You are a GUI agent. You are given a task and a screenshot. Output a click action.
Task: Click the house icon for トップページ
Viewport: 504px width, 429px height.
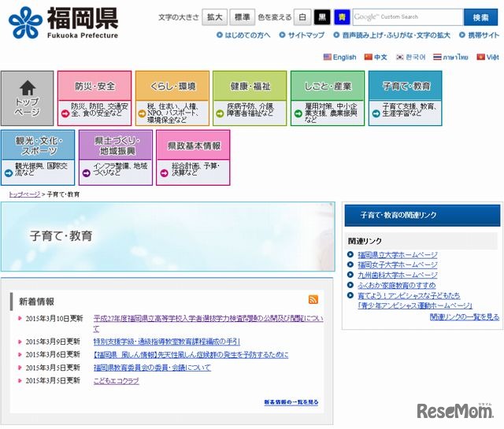pos(28,87)
